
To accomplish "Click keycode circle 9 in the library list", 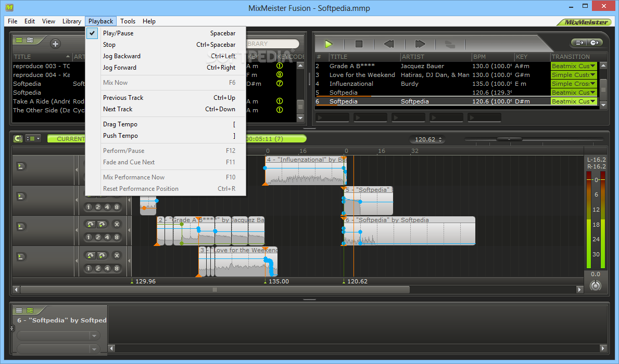I will coord(280,74).
